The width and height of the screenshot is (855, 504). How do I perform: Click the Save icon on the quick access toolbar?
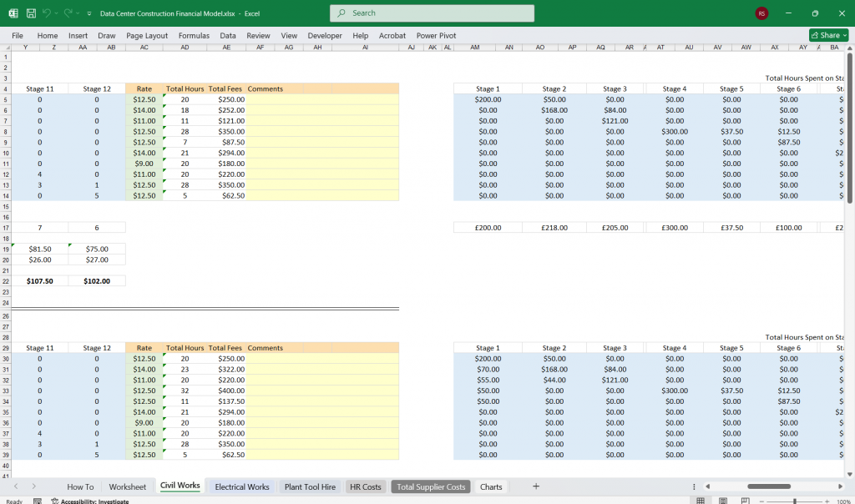click(x=30, y=13)
